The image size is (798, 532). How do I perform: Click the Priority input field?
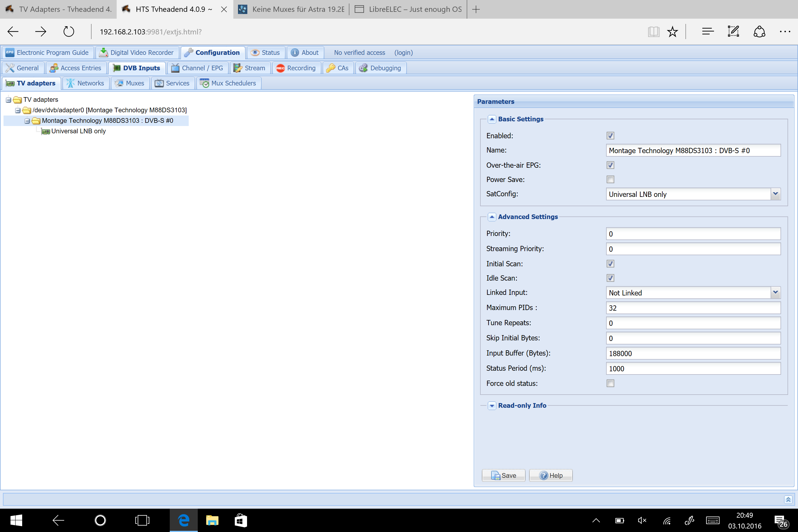pyautogui.click(x=693, y=234)
